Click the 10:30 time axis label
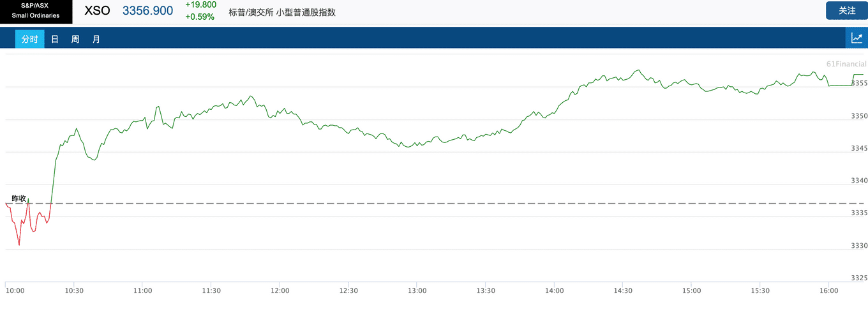This screenshot has height=309, width=868. coord(74,290)
